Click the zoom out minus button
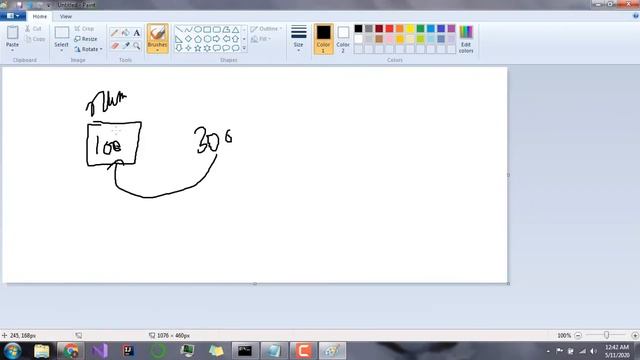The height and width of the screenshot is (360, 640). point(578,336)
